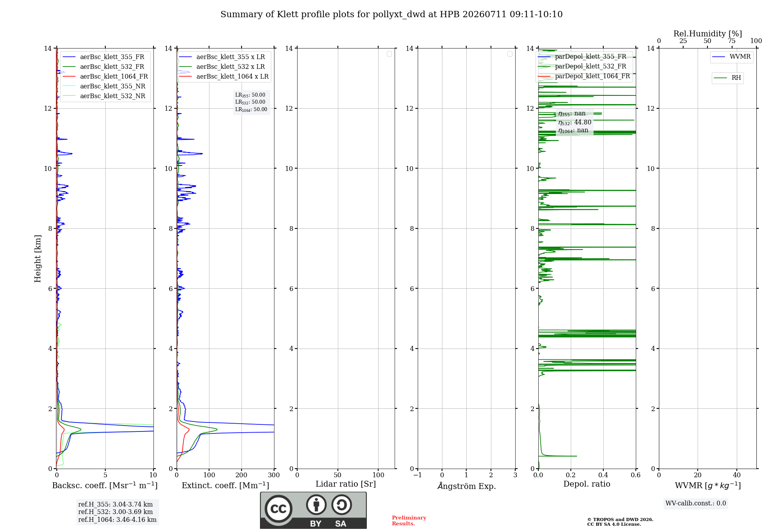Viewport: 783px width, 532px height.
Task: Click the LR355 lidar ratio annotation box
Action: point(251,102)
